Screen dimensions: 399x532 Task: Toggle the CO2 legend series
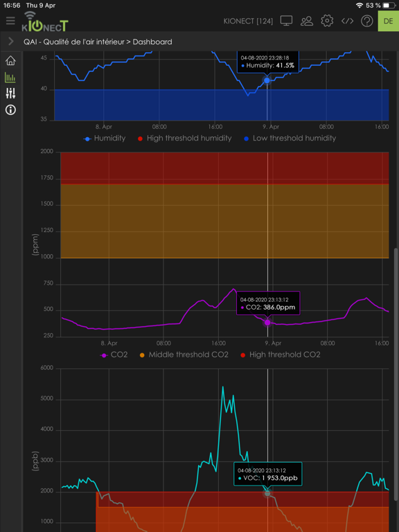click(x=114, y=355)
